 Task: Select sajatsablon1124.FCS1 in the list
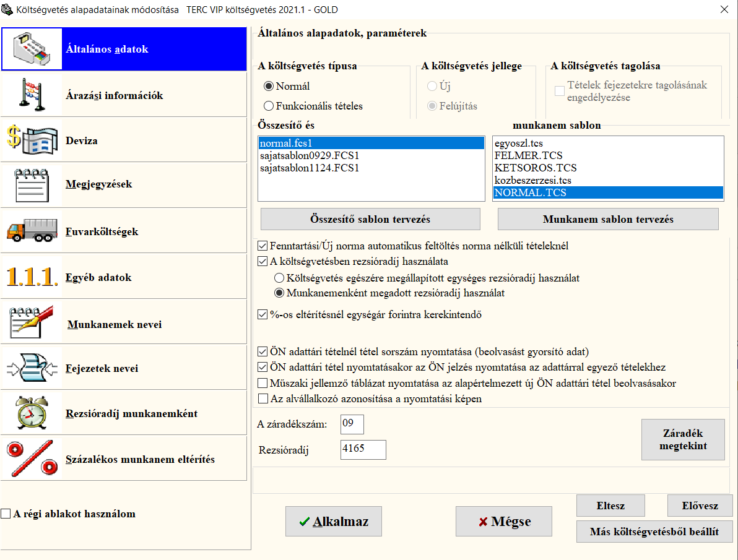[x=371, y=168]
